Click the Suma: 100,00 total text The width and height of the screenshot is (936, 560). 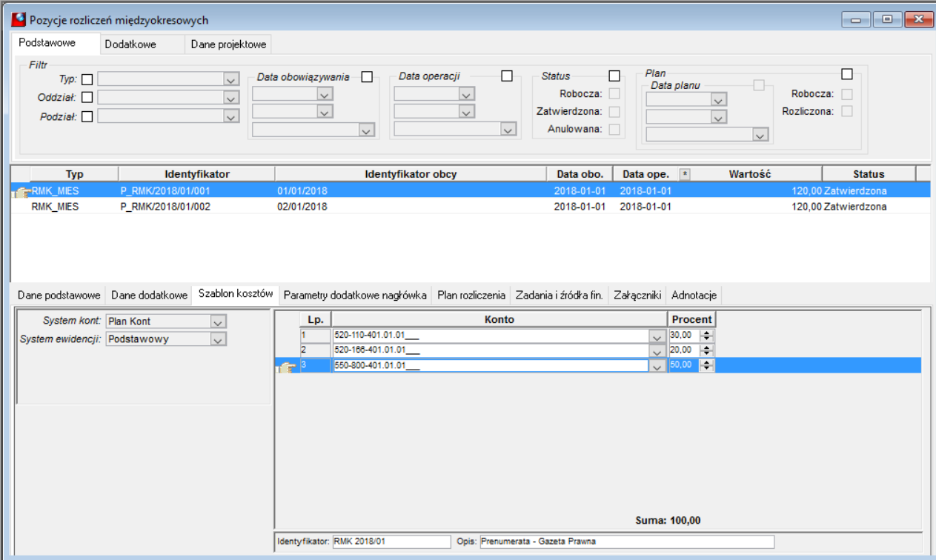(x=668, y=521)
